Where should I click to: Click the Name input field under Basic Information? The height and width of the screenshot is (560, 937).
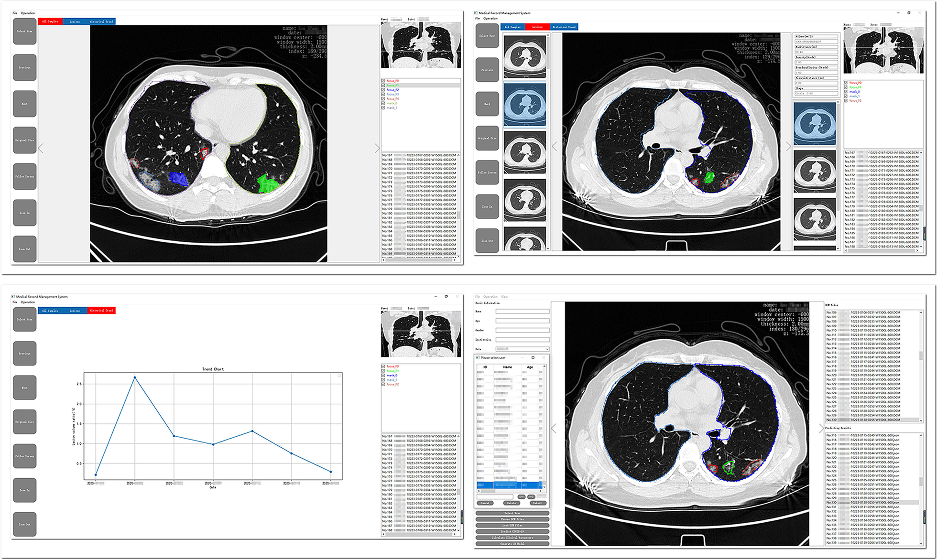pyautogui.click(x=522, y=312)
